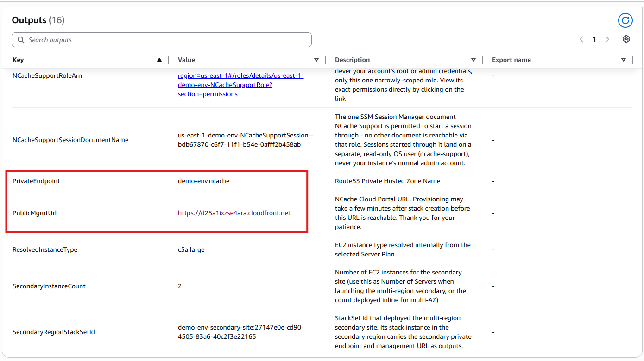644x361 pixels.
Task: Sort outputs by Export name arrow
Action: [x=624, y=60]
